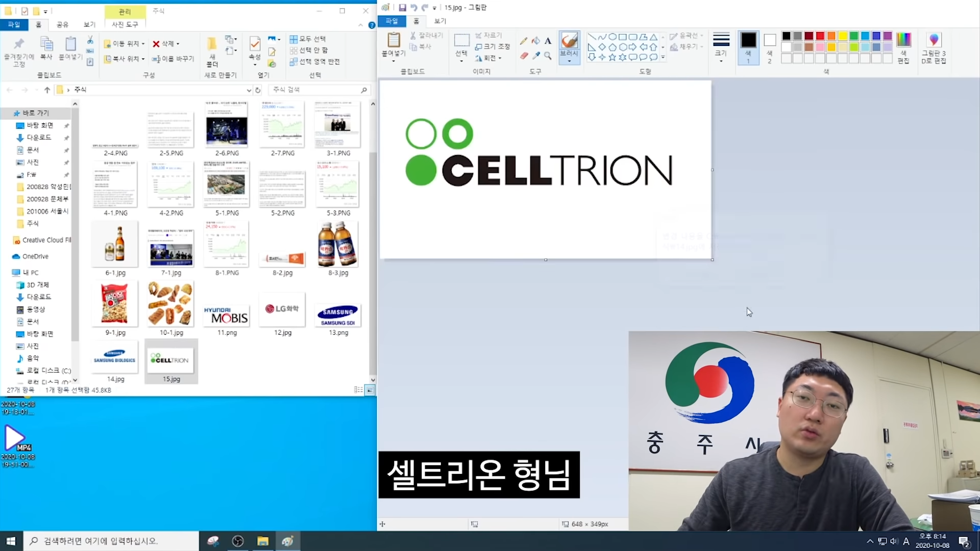Viewport: 980px width, 551px height.
Task: Collapse the Explorer ribbon chevron
Action: click(360, 25)
